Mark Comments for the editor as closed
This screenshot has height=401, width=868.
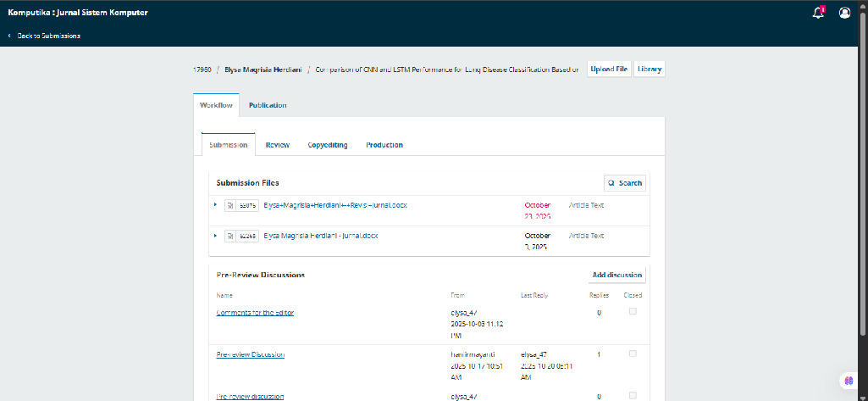click(633, 311)
